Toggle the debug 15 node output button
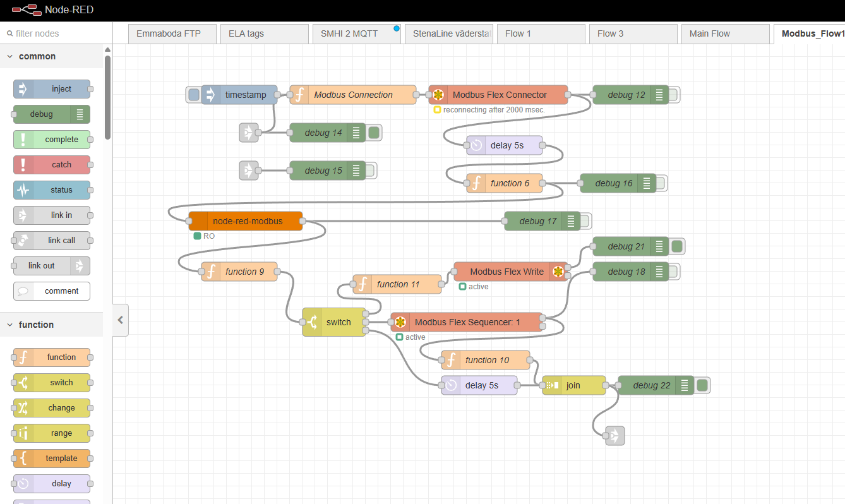 (x=369, y=171)
